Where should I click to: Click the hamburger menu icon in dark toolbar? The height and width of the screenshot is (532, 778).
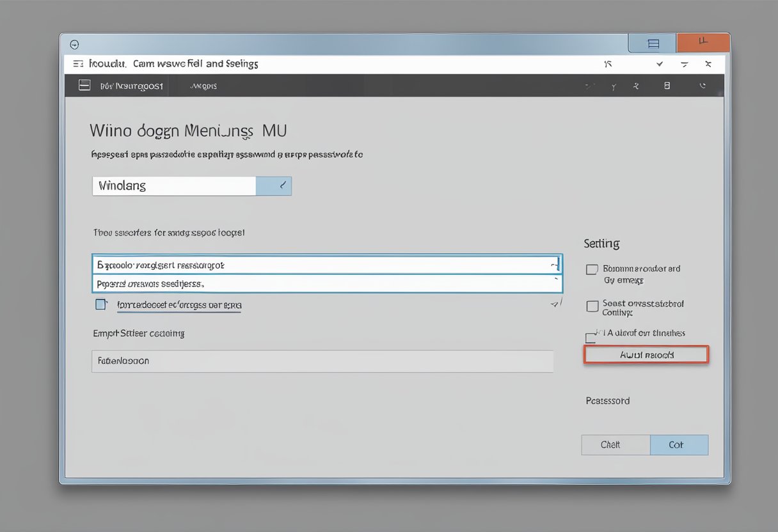tap(84, 84)
